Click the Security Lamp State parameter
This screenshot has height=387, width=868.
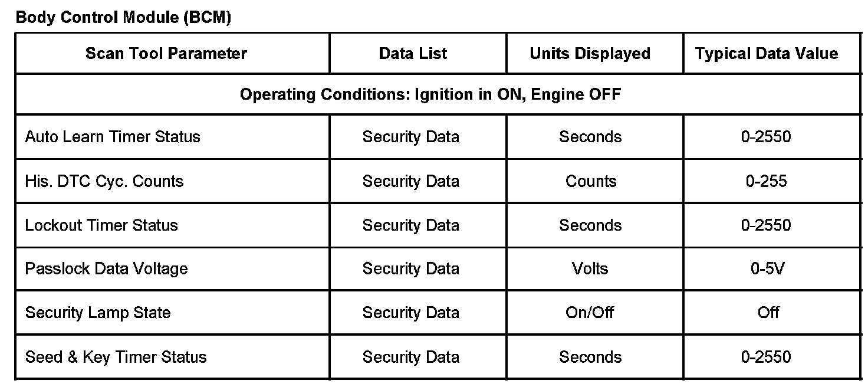[x=98, y=313]
